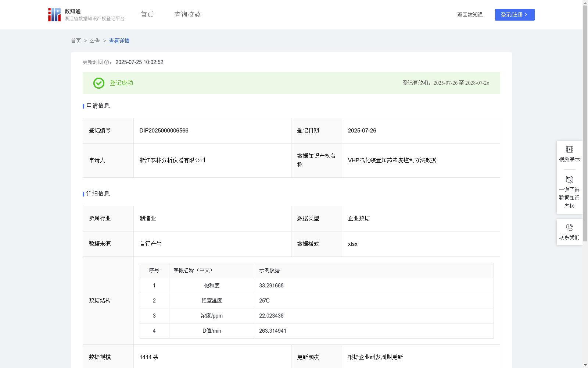Click the 序号 column header
Image resolution: width=588 pixels, height=368 pixels.
154,270
